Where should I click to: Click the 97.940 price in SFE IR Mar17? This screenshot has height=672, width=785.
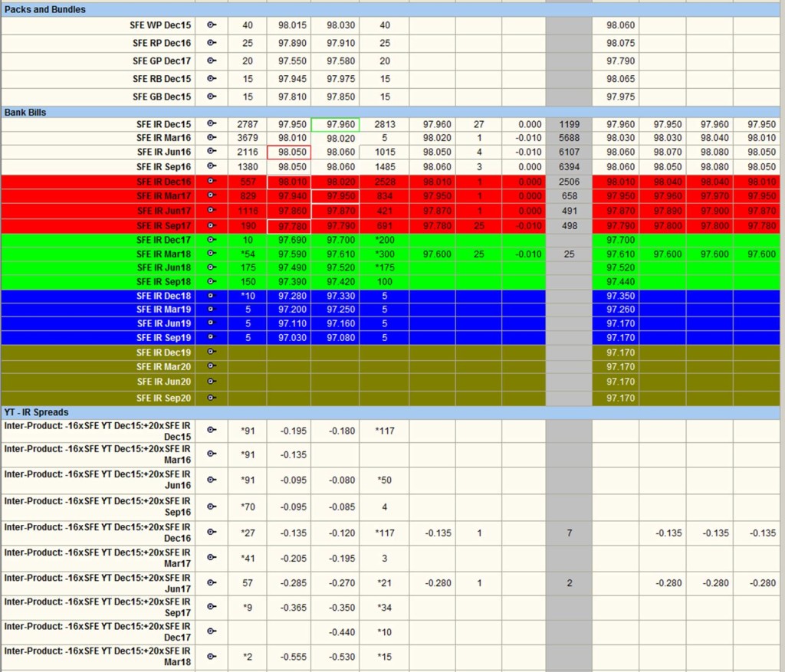point(292,195)
